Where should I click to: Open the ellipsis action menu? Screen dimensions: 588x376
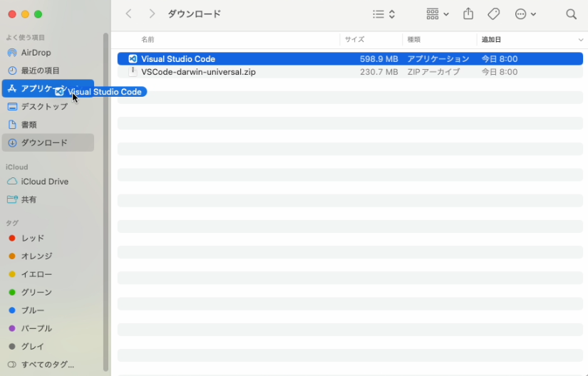[x=525, y=14]
